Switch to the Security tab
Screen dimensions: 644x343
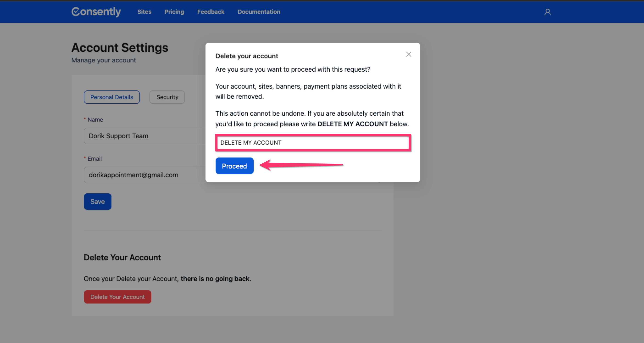point(167,97)
